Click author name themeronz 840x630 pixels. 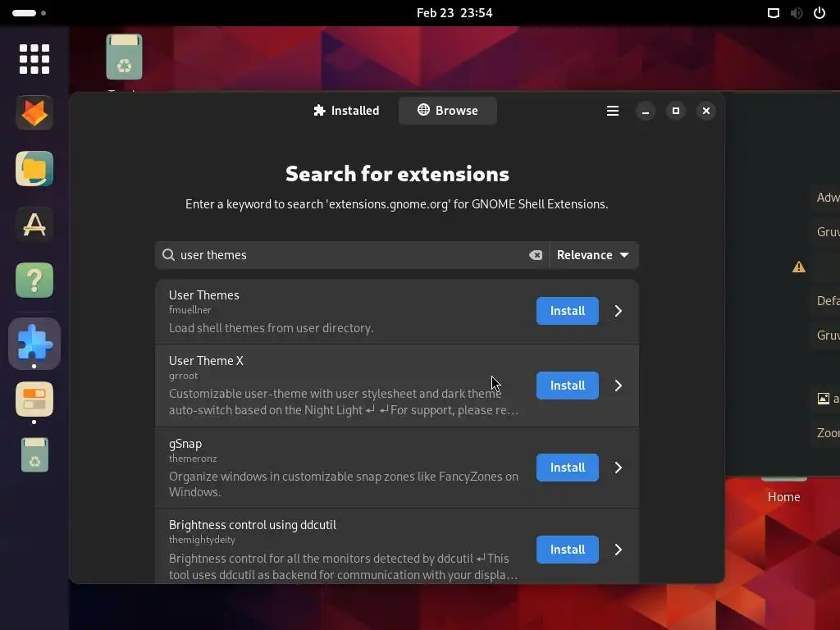193,459
